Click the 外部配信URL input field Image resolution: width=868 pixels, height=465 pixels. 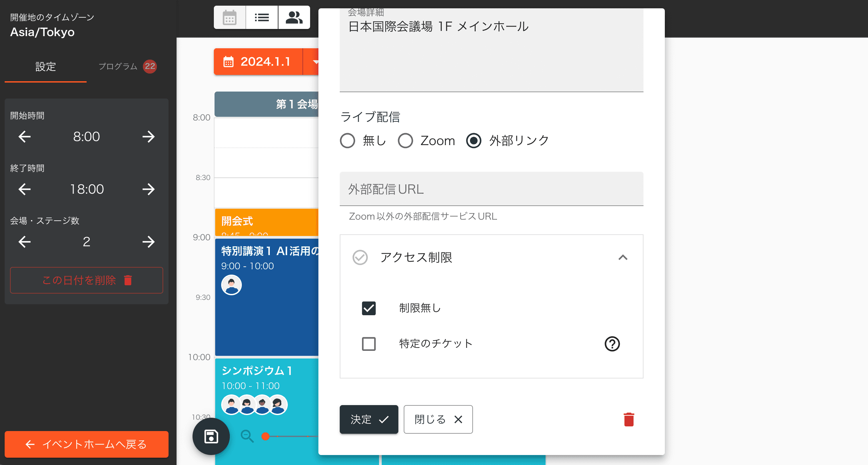(x=491, y=189)
